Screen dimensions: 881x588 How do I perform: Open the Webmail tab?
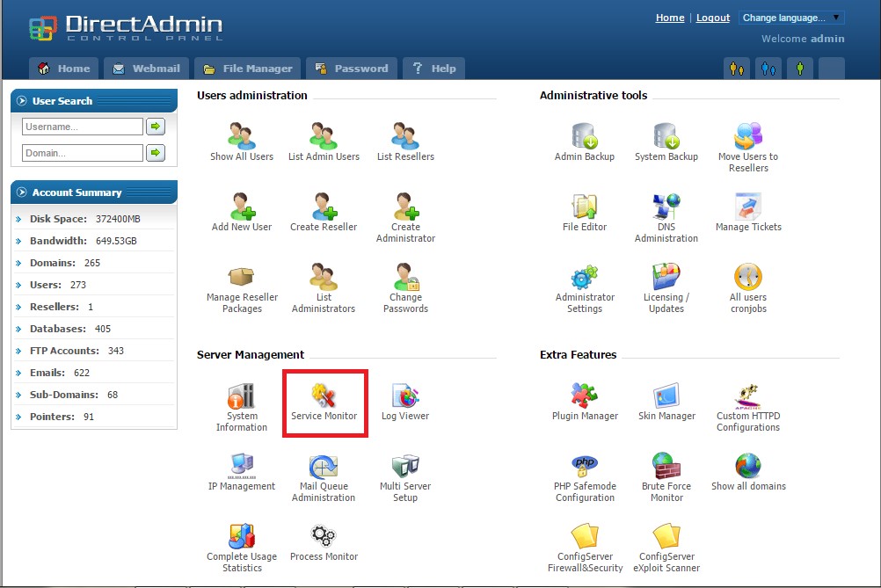147,69
